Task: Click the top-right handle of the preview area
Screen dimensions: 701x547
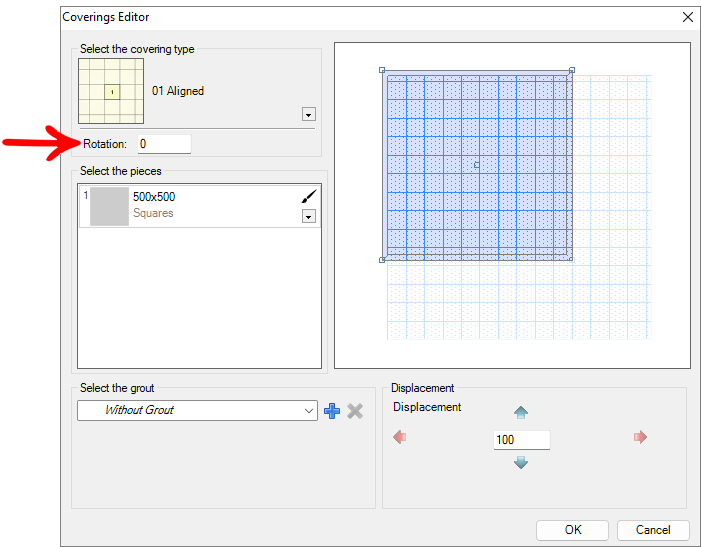Action: click(572, 70)
